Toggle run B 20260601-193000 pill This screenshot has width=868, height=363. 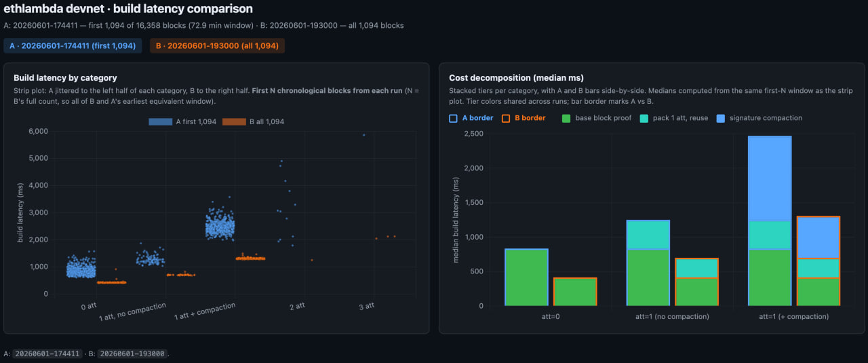coord(217,46)
